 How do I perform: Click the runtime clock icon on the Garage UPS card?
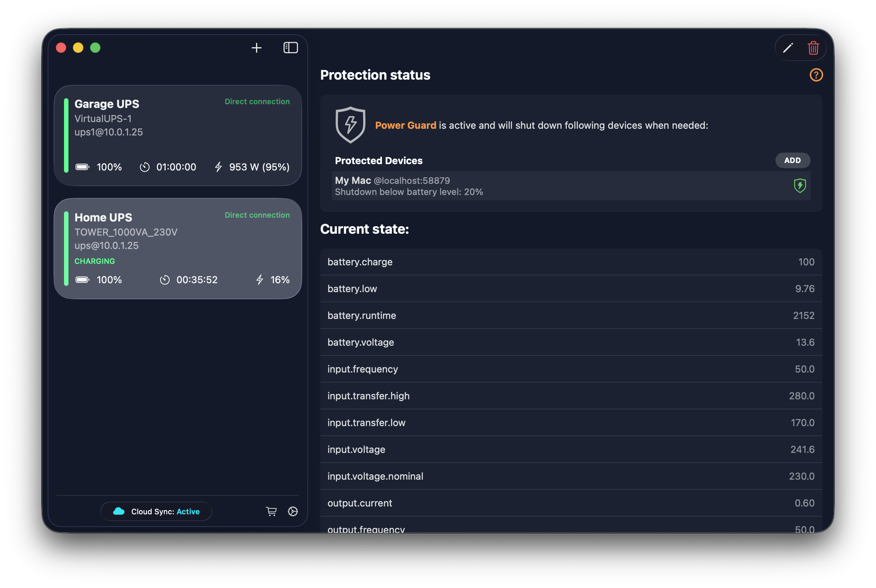[x=145, y=167]
